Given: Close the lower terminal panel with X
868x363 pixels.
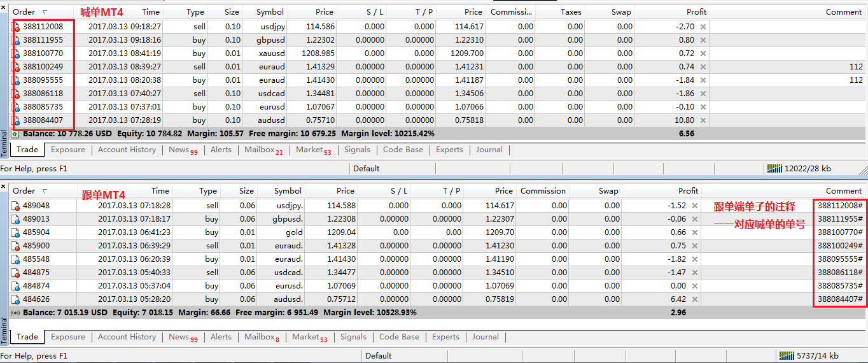Looking at the screenshot, I should 3,187.
